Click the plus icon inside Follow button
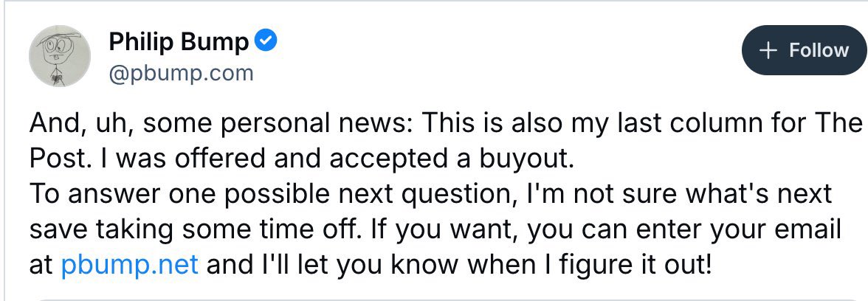The height and width of the screenshot is (301, 868). click(768, 51)
